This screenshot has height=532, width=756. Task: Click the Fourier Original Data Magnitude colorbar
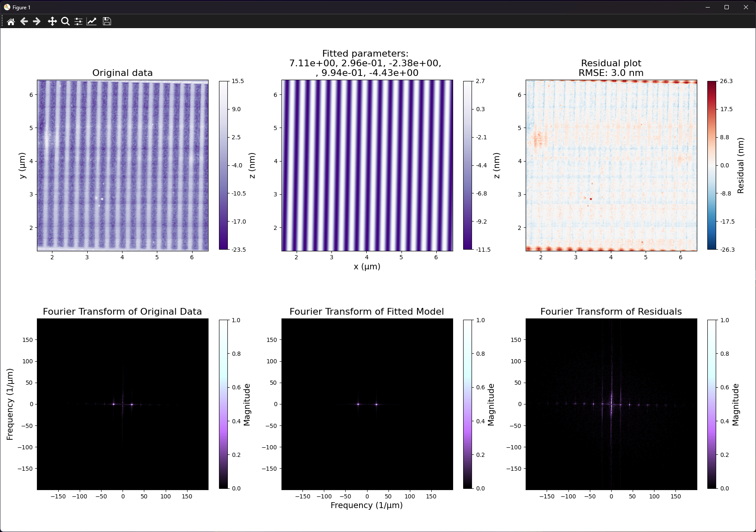point(223,404)
